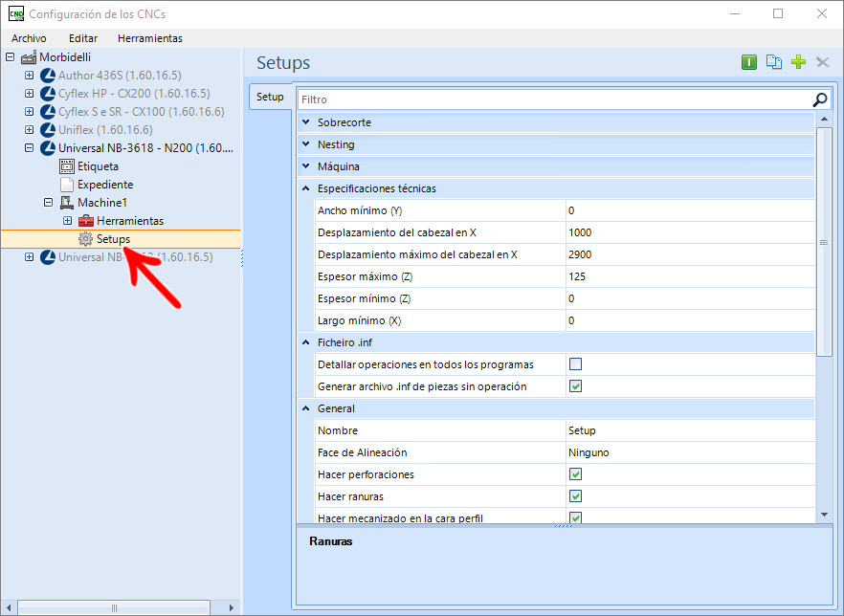
Task: Click the green activate setup icon
Action: pos(748,62)
